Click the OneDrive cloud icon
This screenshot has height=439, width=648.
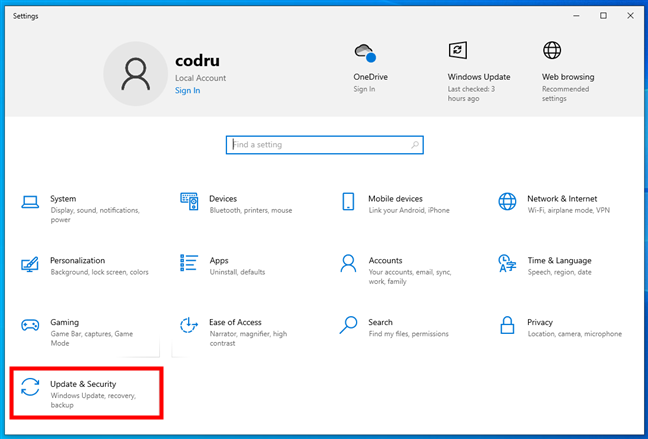click(365, 53)
